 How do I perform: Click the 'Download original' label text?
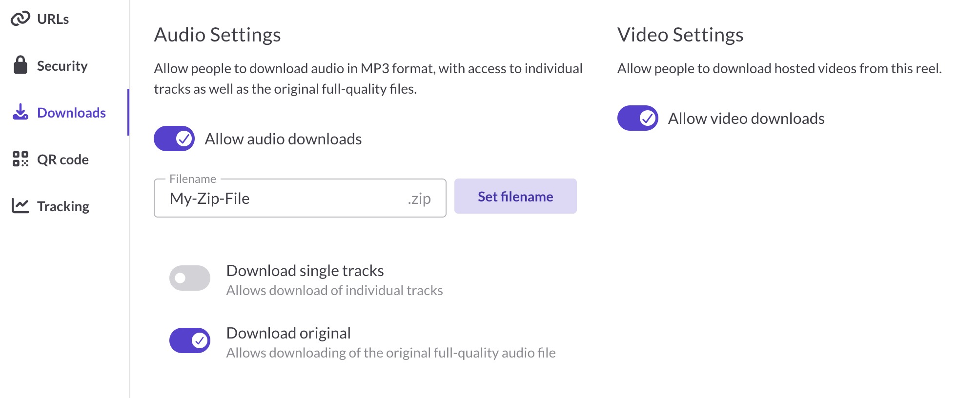[x=288, y=333]
